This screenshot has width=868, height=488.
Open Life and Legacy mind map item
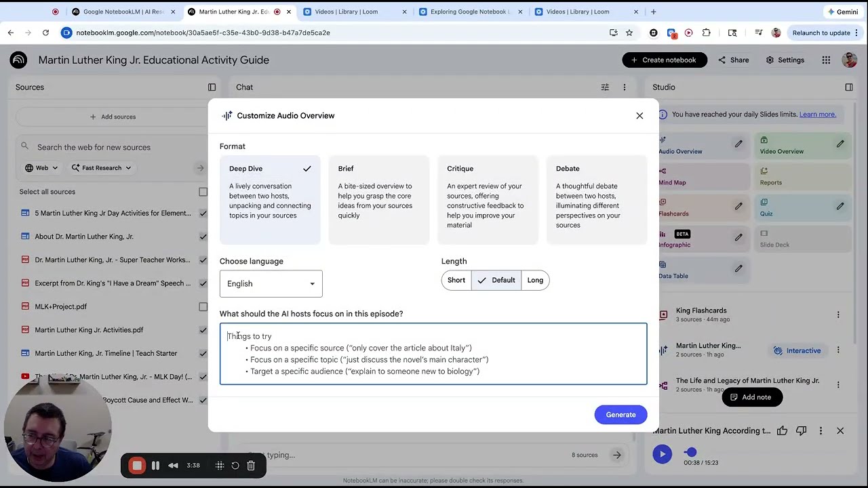click(x=747, y=384)
